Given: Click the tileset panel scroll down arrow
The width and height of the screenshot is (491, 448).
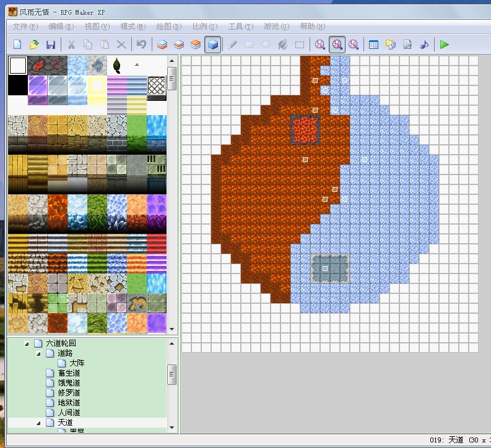Looking at the screenshot, I should [x=172, y=329].
